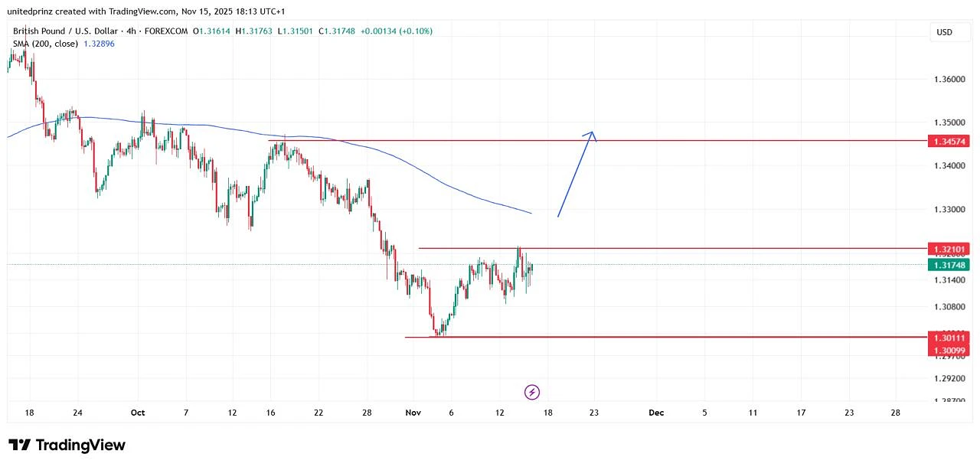Click the Oct label on time axis
Image resolution: width=980 pixels, height=467 pixels.
coord(138,413)
